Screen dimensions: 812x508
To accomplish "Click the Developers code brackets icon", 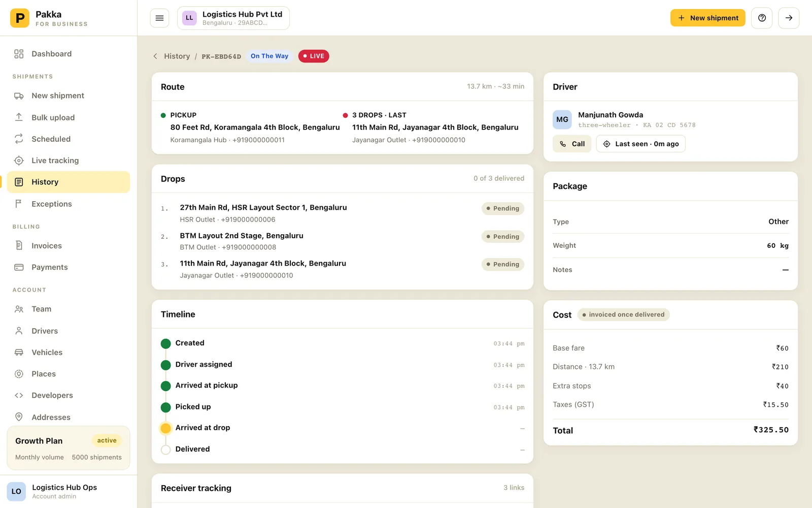I will 19,395.
